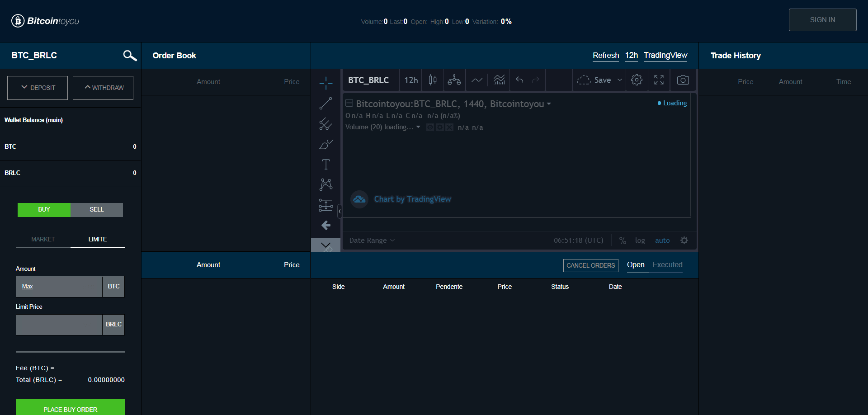
Task: Toggle percentage scale
Action: (x=623, y=241)
